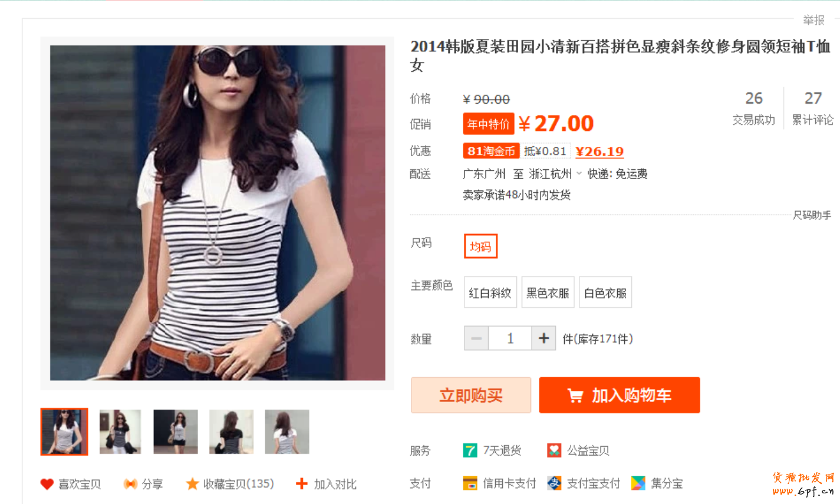Click the plus icon for 加入对比
Image resolution: width=840 pixels, height=504 pixels.
pos(302,484)
